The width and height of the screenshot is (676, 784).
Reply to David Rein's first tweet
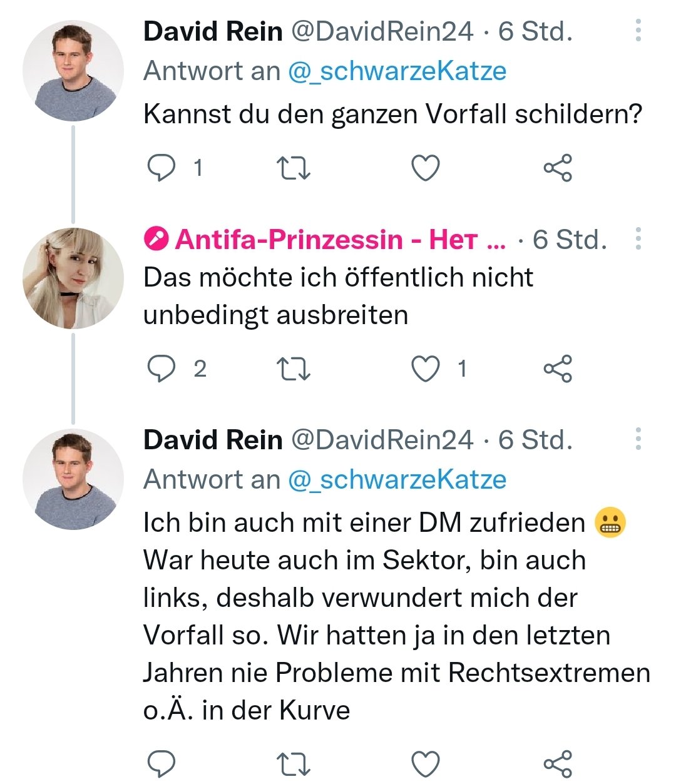pyautogui.click(x=161, y=168)
